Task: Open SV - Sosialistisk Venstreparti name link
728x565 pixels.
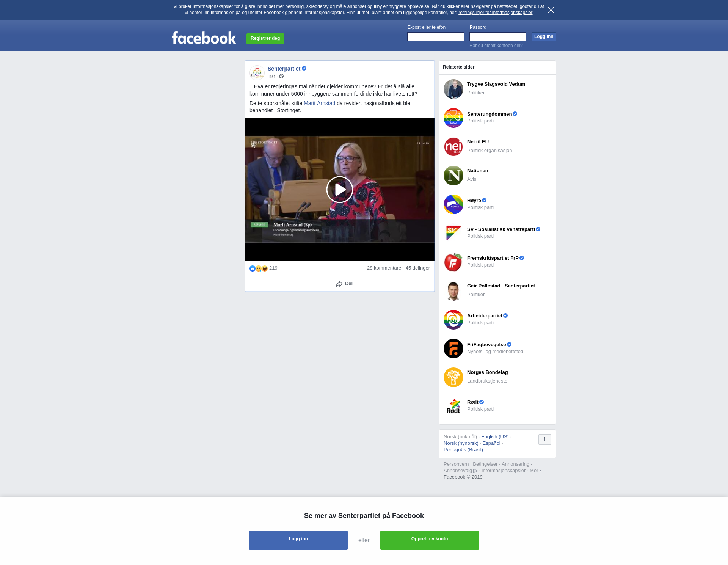Action: coord(501,229)
